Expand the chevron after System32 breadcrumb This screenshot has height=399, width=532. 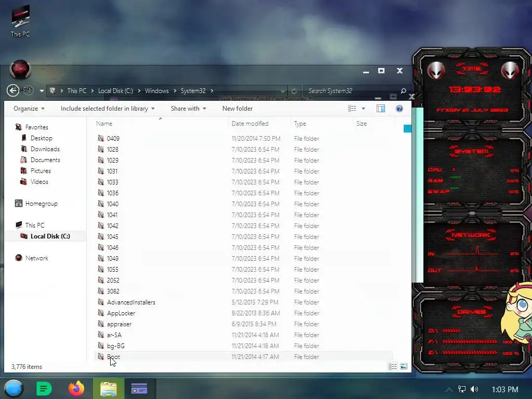212,91
